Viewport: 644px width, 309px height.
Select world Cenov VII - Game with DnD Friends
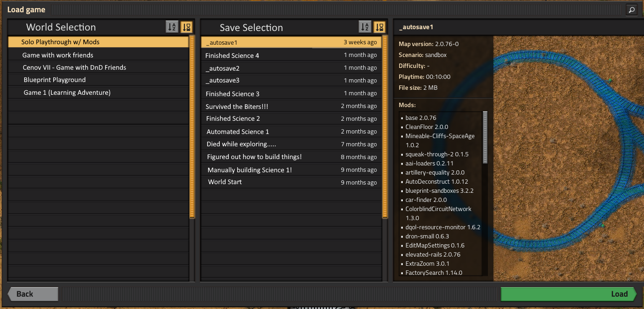tap(98, 67)
